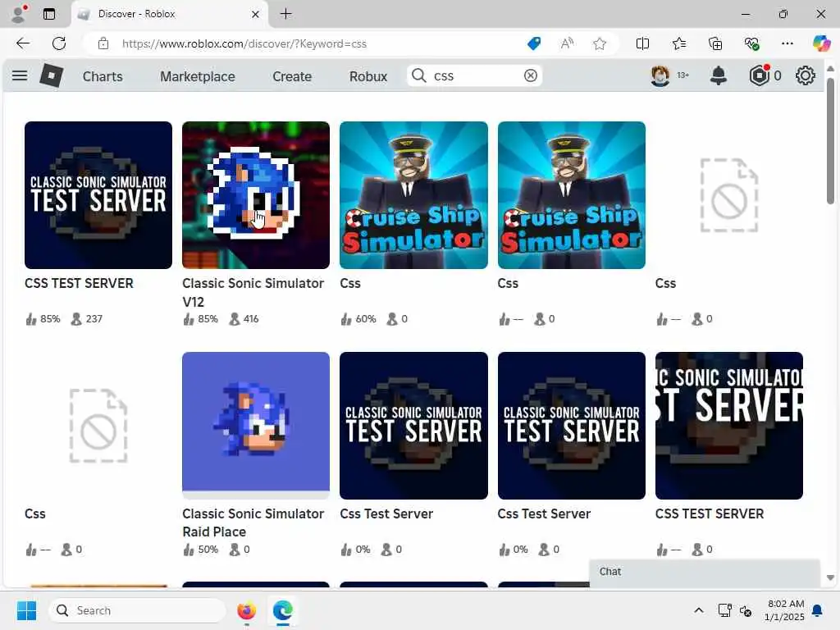Select the Robux nav item
The width and height of the screenshot is (840, 630).
point(368,76)
